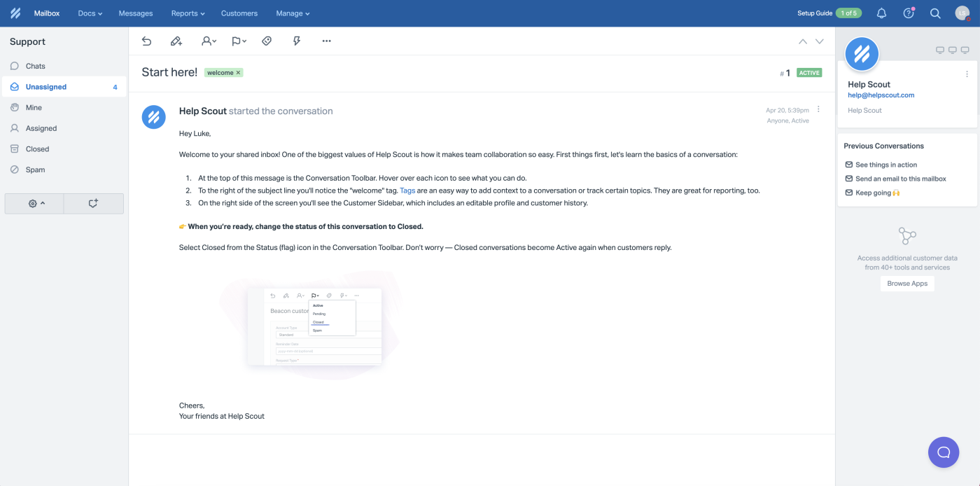The image size is (980, 486).
Task: Remove the welcome tag
Action: click(x=238, y=73)
